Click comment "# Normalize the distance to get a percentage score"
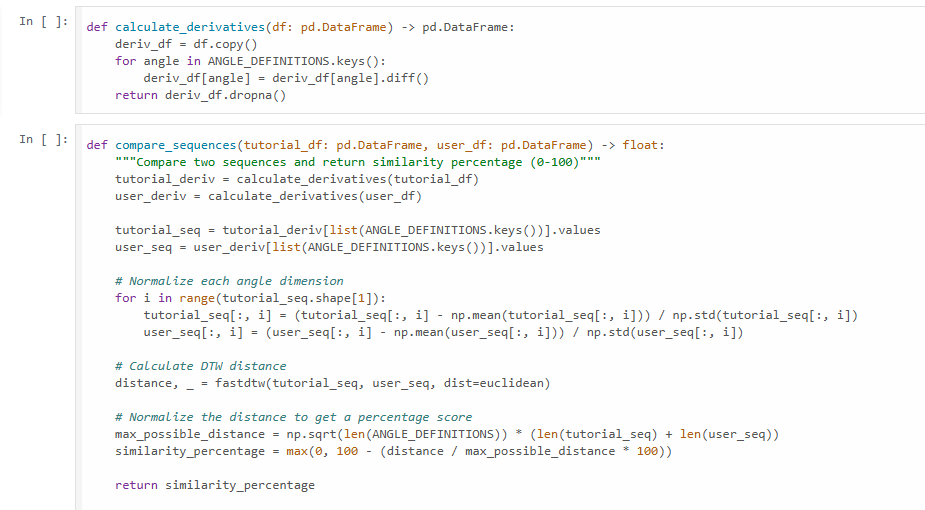 pos(293,417)
